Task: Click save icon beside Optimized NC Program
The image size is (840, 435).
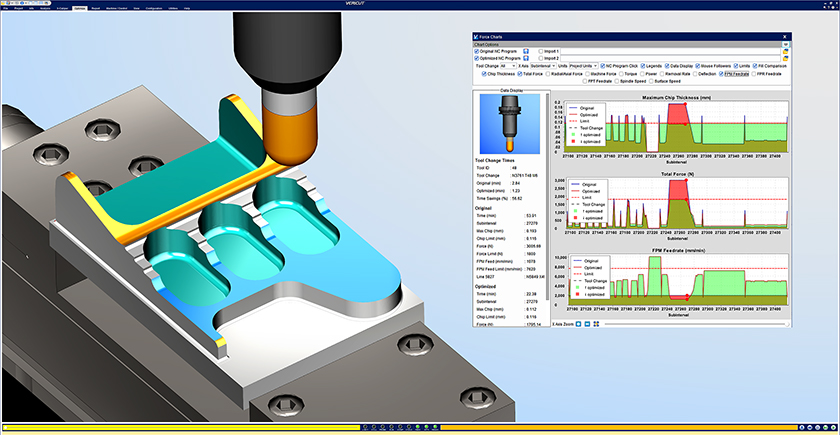Action: coord(525,58)
